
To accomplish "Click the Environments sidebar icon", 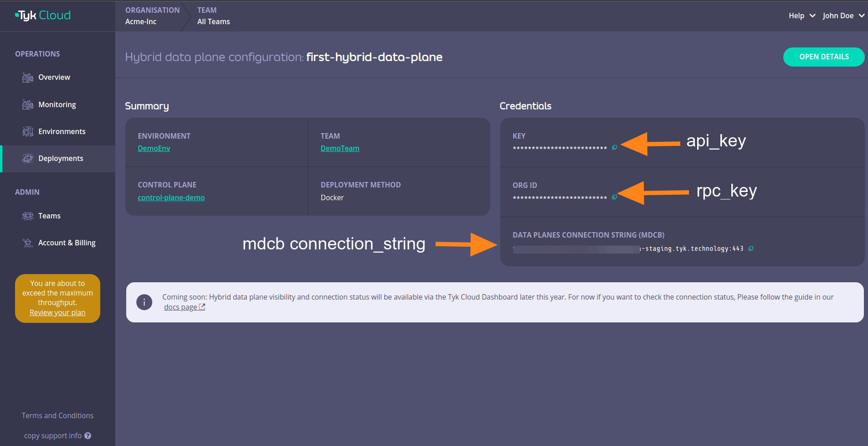I will [27, 131].
